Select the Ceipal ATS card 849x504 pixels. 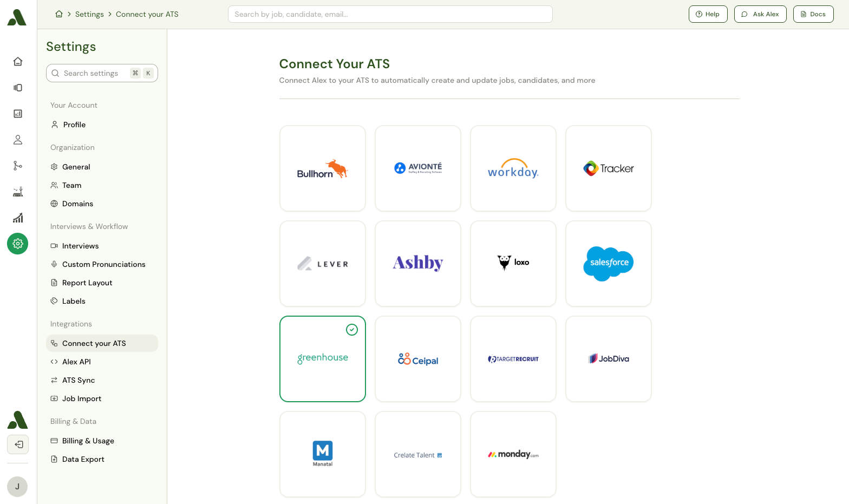pos(418,359)
